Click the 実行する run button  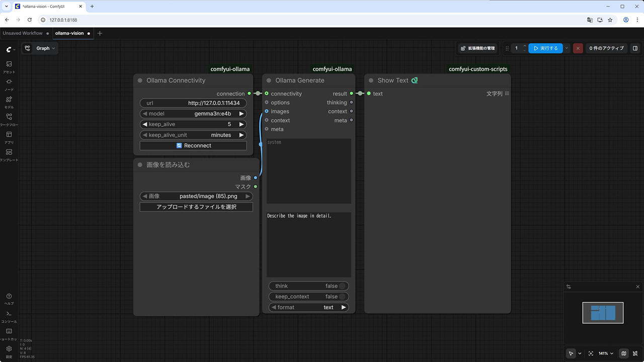tap(545, 48)
